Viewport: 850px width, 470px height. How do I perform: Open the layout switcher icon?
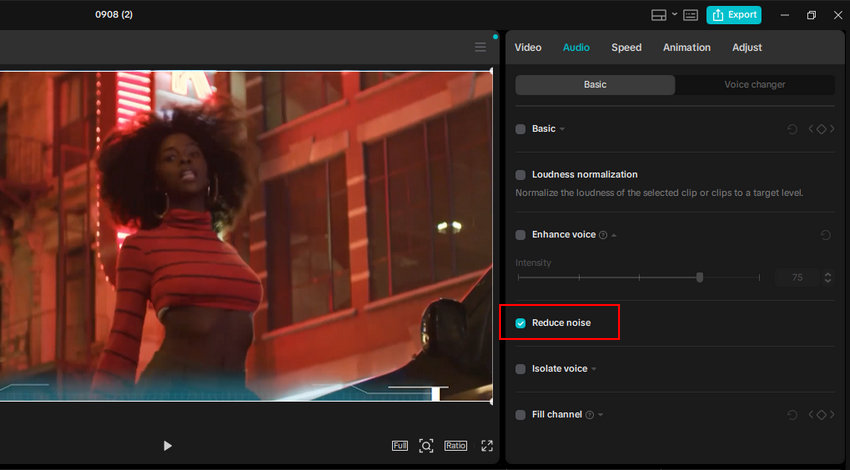pos(659,15)
